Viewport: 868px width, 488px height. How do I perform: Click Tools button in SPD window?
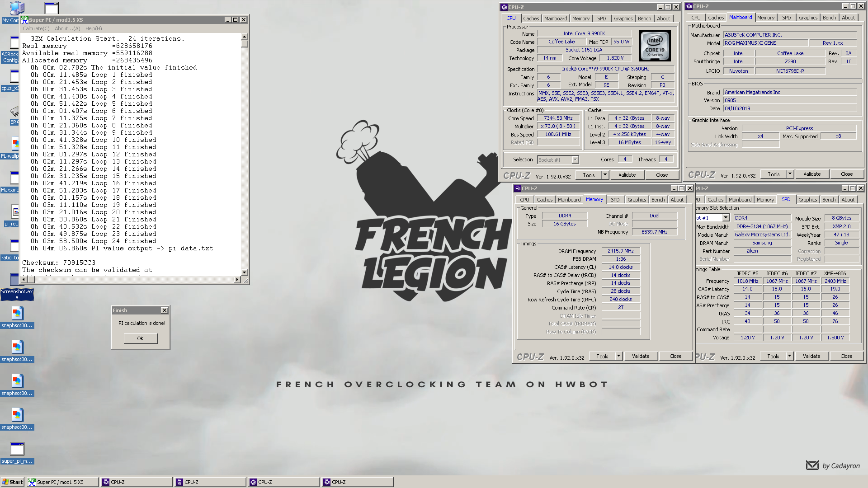pyautogui.click(x=773, y=356)
